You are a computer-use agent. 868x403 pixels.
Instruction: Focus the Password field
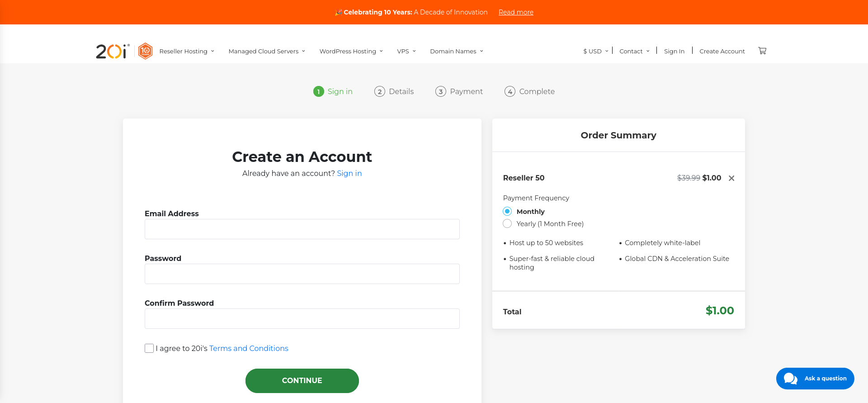302,274
